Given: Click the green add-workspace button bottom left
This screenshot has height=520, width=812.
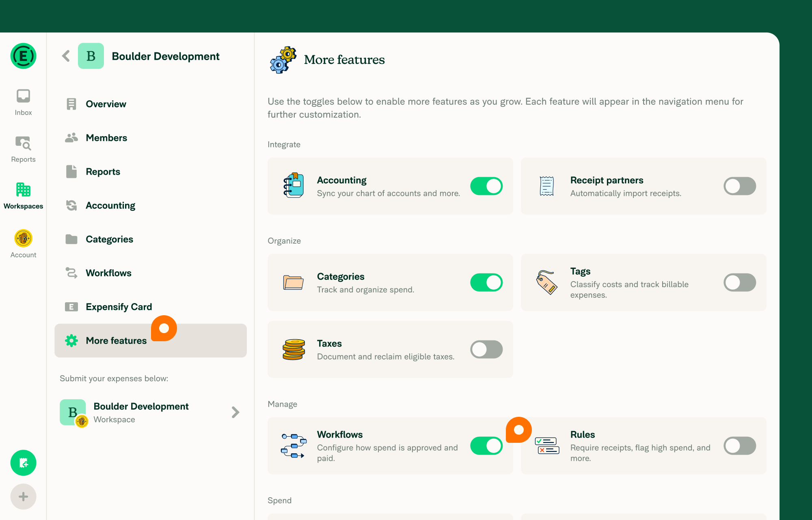Looking at the screenshot, I should coord(23,463).
